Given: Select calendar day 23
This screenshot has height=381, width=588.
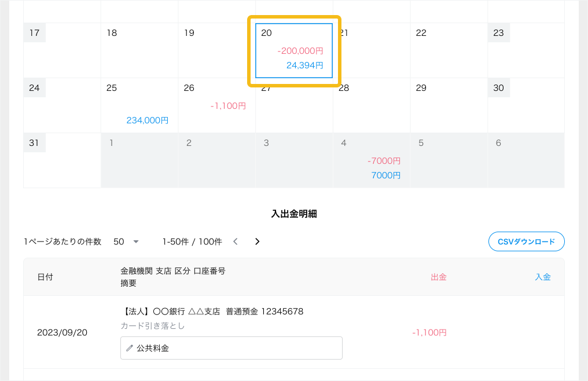Looking at the screenshot, I should coord(525,50).
